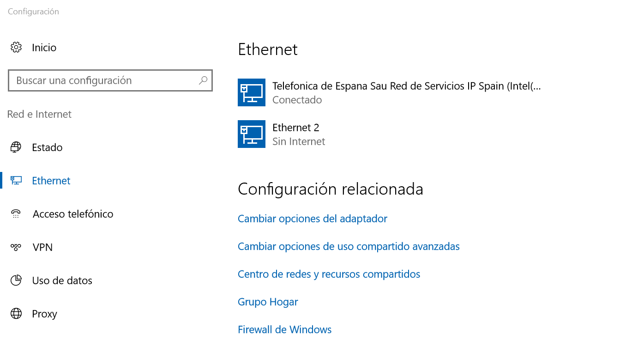Click the gear icon next to Inicio
644x355 pixels.
click(x=16, y=47)
